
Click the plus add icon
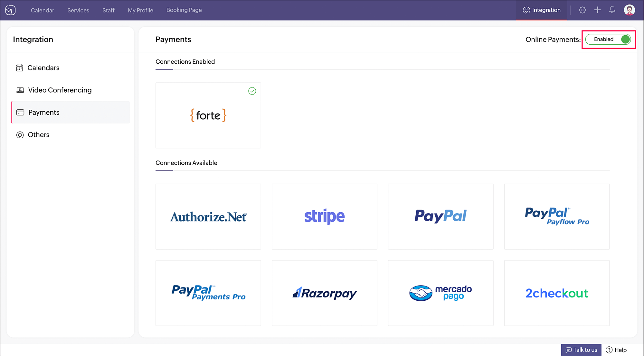(597, 10)
